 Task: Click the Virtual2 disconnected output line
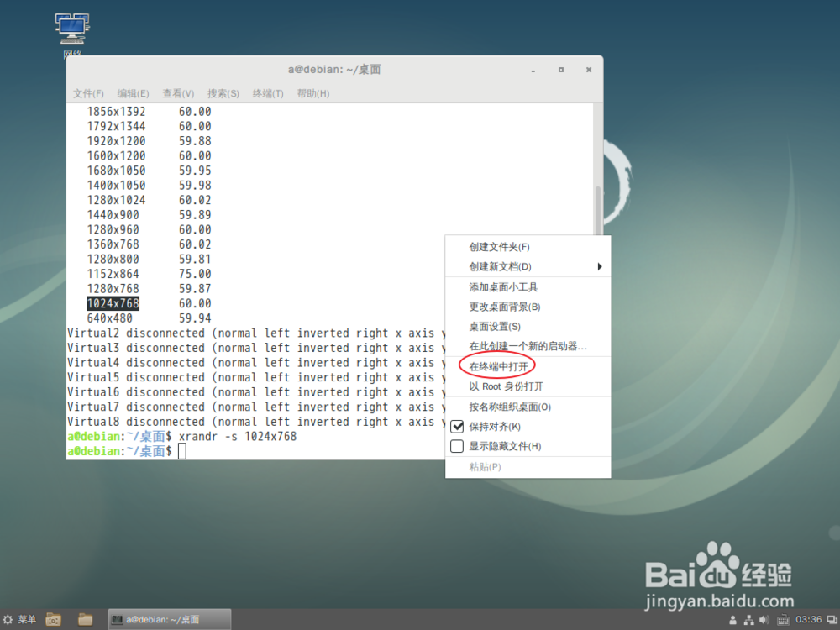click(256, 333)
